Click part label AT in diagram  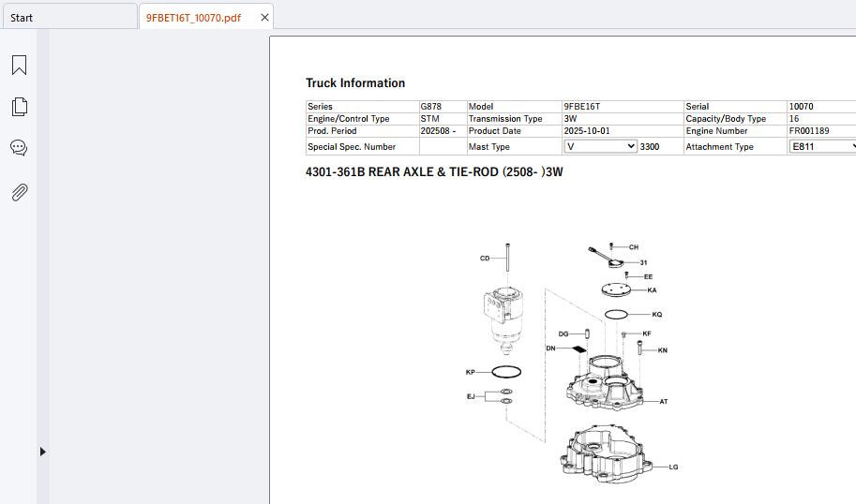663,402
